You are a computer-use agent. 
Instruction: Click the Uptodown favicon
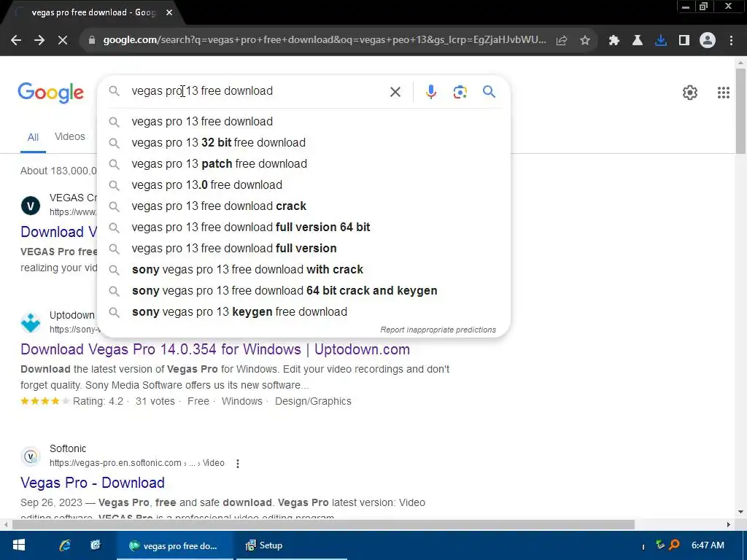pos(31,322)
